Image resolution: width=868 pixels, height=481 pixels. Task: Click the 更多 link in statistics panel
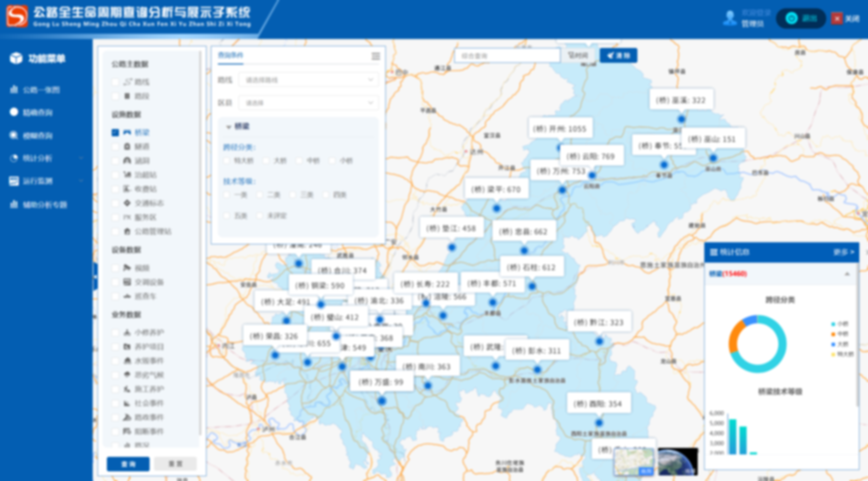(844, 252)
